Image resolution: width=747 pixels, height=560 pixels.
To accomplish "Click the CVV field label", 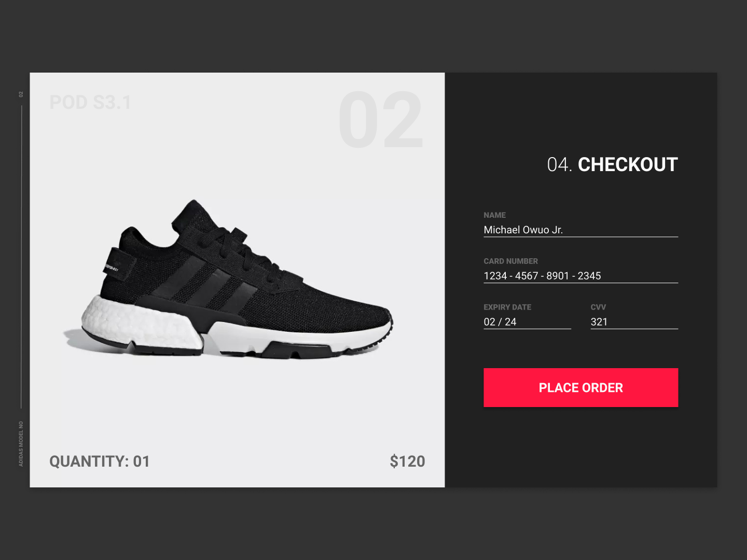I will 598,307.
